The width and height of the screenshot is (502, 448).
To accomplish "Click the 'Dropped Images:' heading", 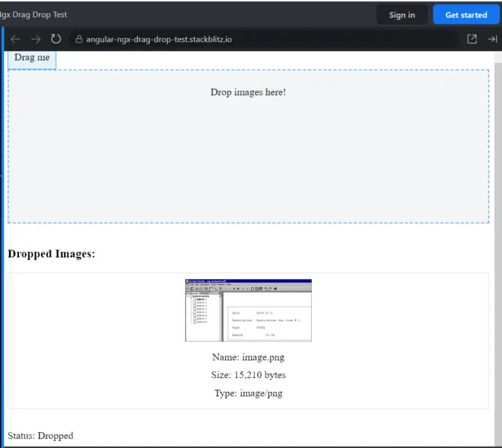I will click(x=52, y=254).
